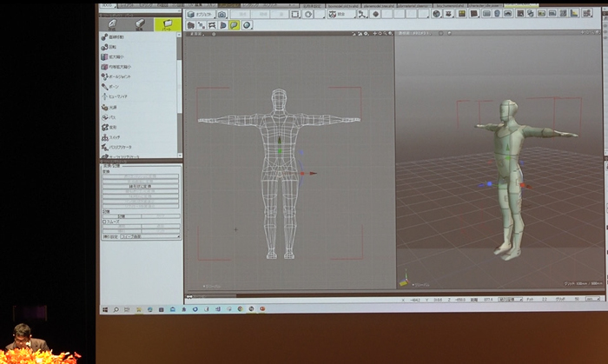608x364 pixels.
Task: Choose the Light Source tool
Action: tap(115, 106)
